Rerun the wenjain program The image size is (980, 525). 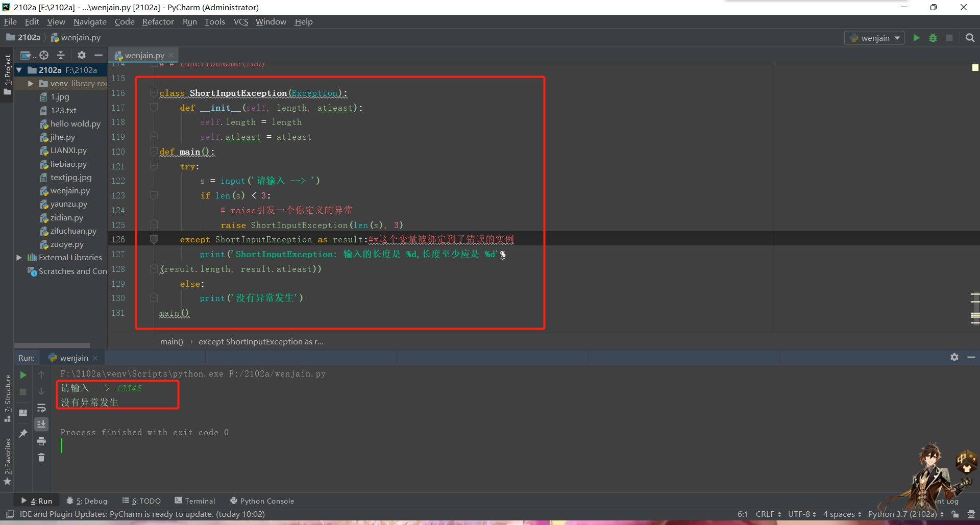[x=22, y=374]
